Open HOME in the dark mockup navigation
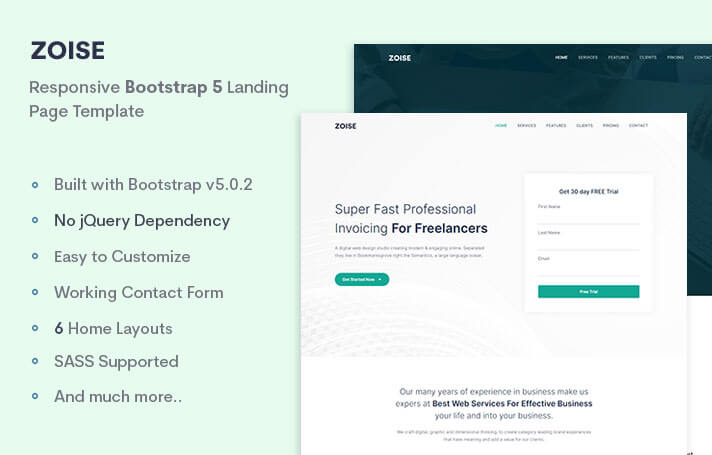This screenshot has height=455, width=712. pyautogui.click(x=561, y=58)
